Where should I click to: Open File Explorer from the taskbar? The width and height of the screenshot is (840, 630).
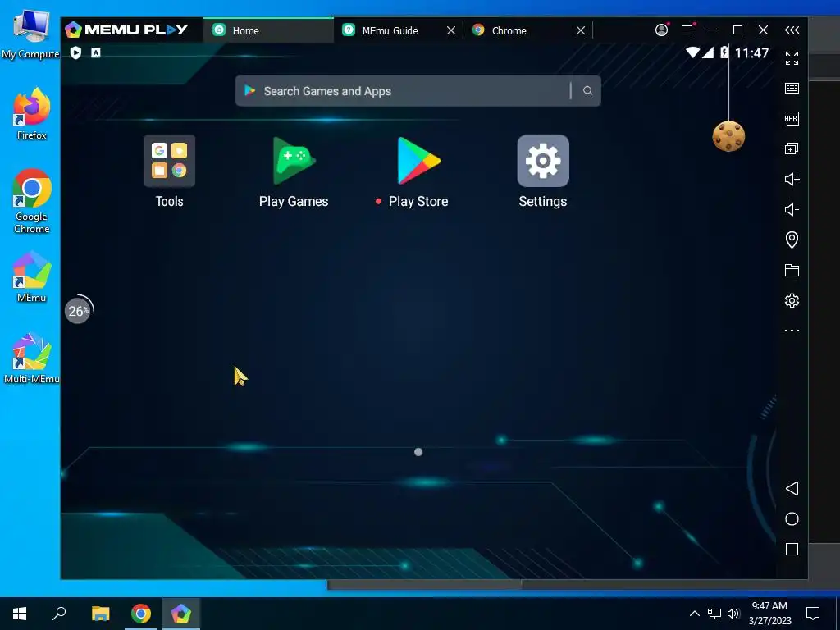click(x=100, y=614)
